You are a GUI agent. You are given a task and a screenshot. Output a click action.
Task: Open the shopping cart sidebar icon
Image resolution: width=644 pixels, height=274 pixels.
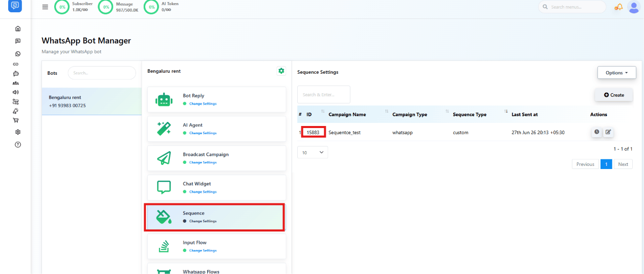pos(16,120)
